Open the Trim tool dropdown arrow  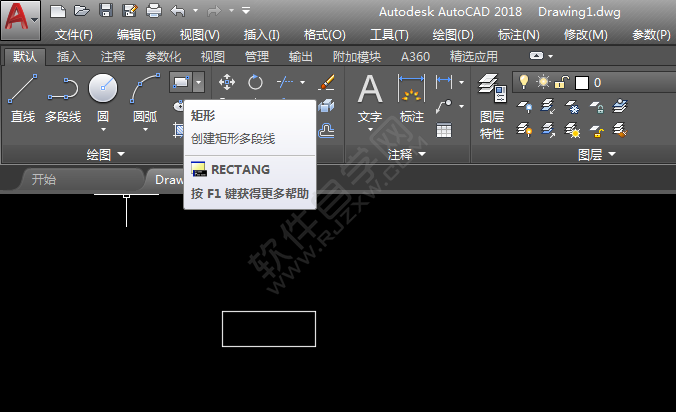[x=303, y=82]
